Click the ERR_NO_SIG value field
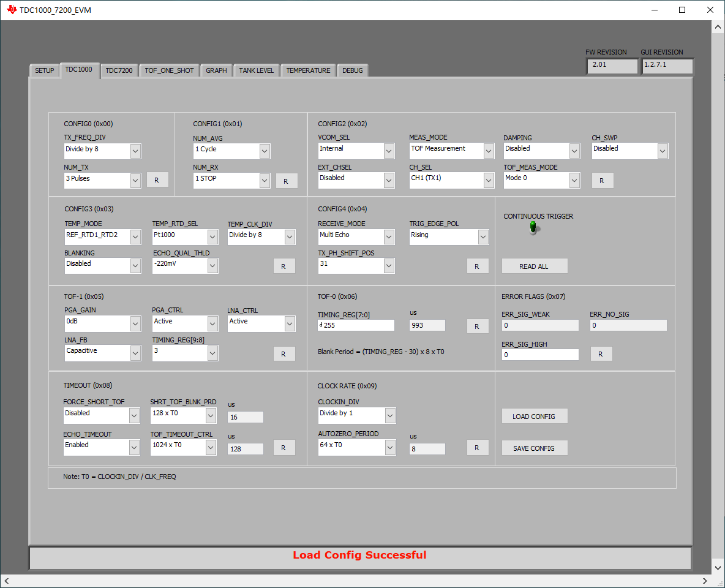The image size is (725, 588). coord(628,325)
